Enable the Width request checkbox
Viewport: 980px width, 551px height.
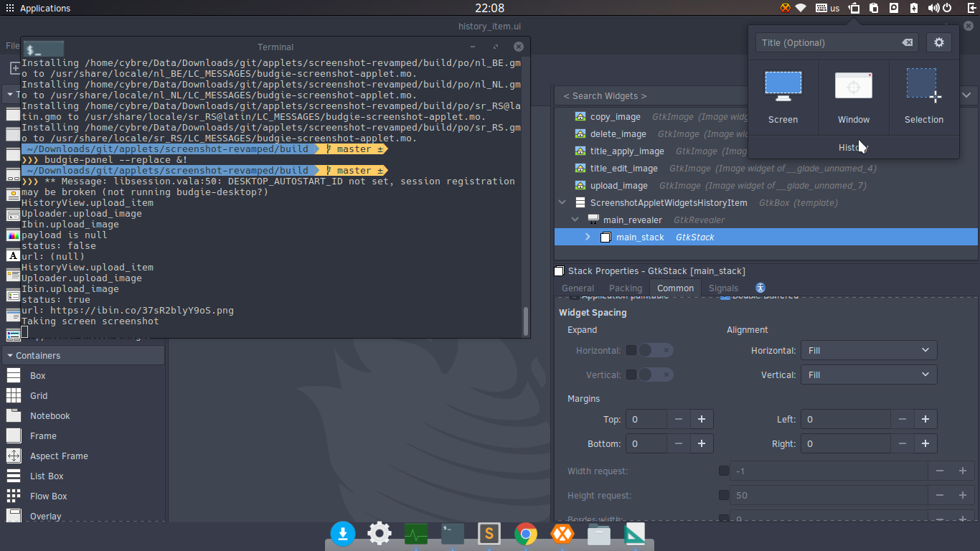point(724,471)
